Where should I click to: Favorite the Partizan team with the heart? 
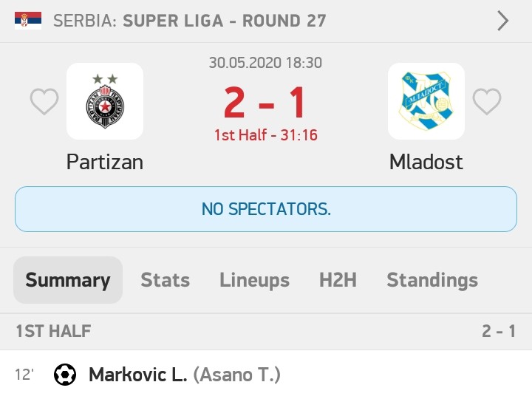click(44, 101)
